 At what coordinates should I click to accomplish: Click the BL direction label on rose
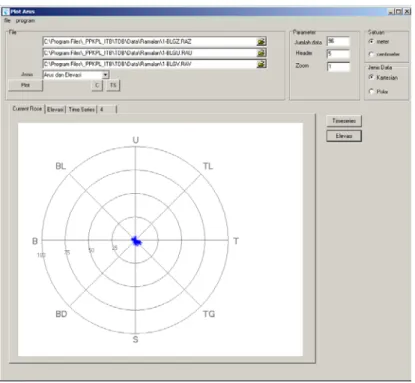coord(61,166)
